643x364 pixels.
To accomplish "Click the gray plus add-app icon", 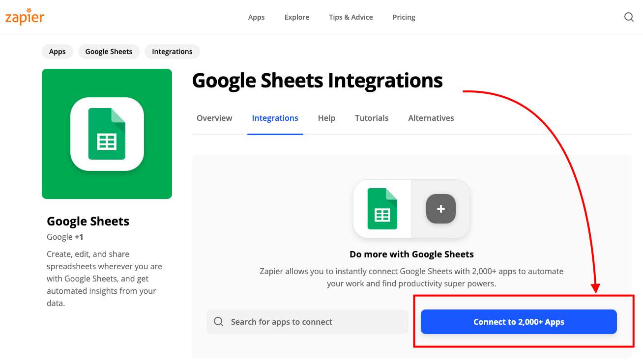I will tap(441, 209).
